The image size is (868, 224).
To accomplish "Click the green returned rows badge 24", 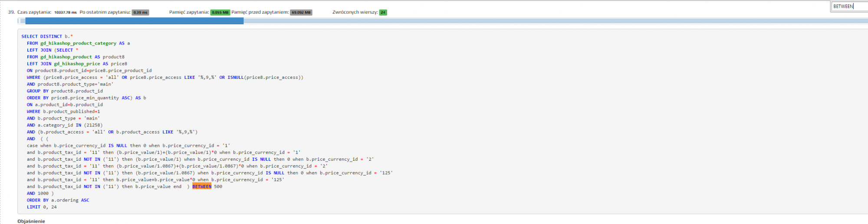I will (383, 13).
